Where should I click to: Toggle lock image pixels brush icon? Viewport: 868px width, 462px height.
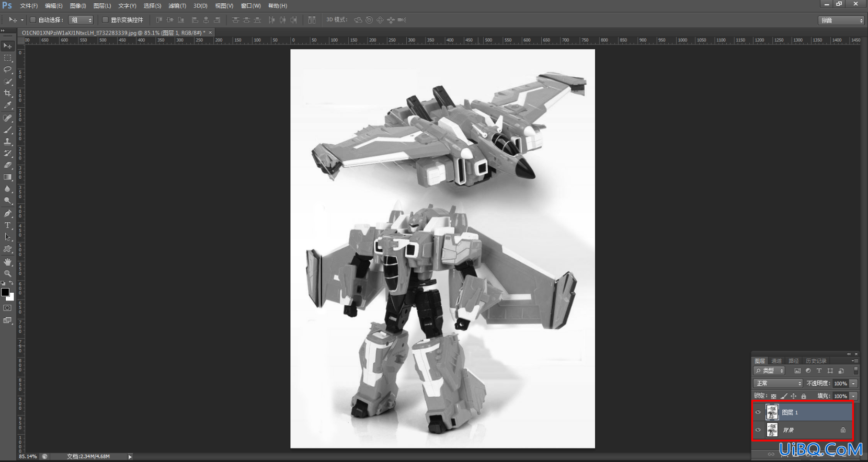click(784, 396)
